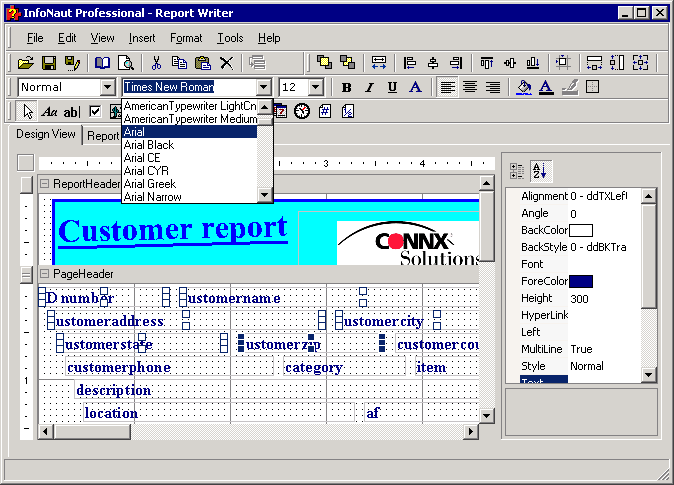Open the font size 12 dropdown
This screenshot has height=485, width=674.
pos(316,87)
